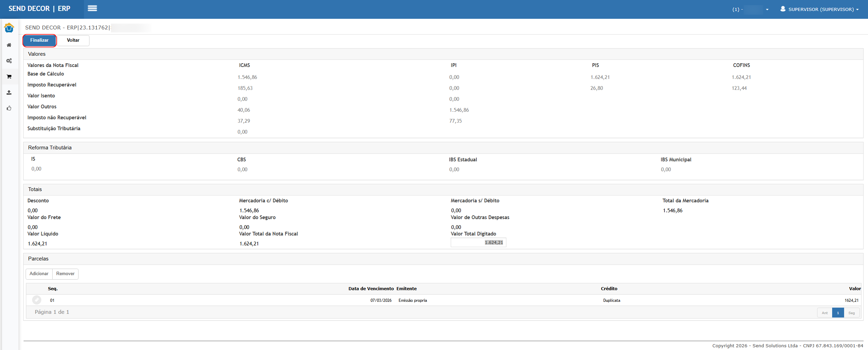
Task: Click the upload tray sidebar icon
Action: tap(9, 93)
